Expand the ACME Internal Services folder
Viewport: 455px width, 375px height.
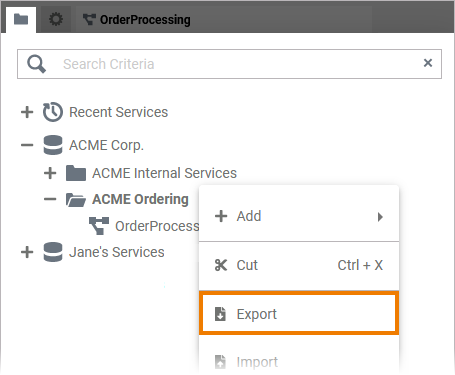[50, 173]
